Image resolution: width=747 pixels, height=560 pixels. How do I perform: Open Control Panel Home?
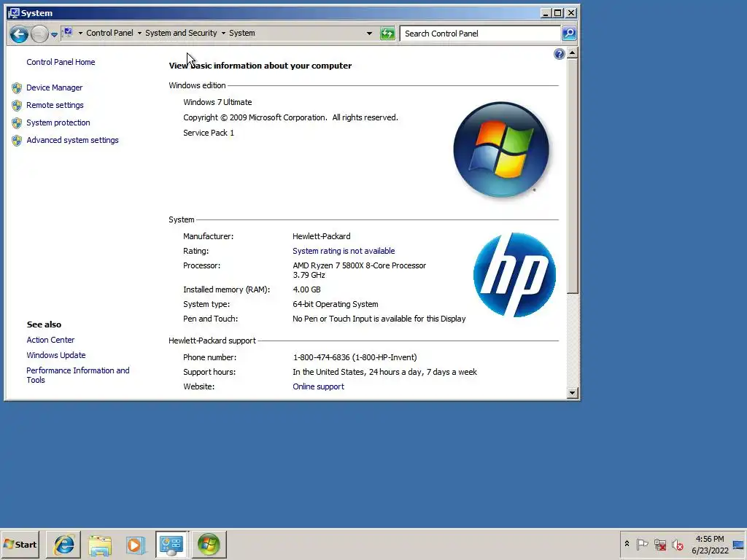point(61,62)
